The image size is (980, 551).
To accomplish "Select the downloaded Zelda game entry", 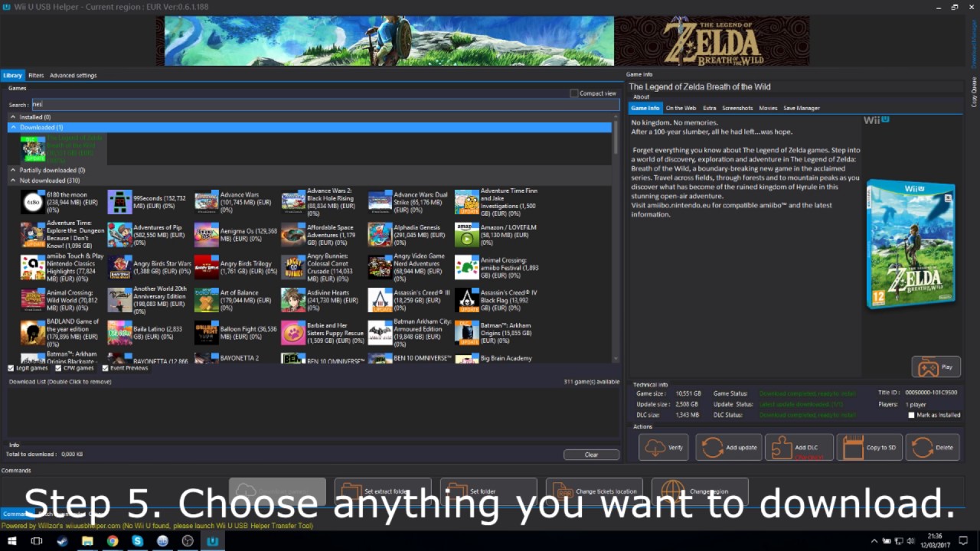I will [63, 148].
